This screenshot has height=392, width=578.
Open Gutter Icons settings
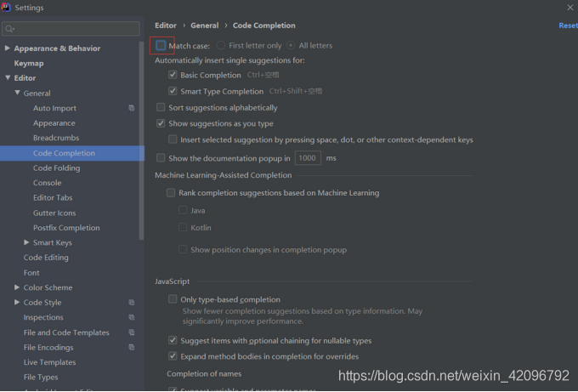click(x=54, y=213)
